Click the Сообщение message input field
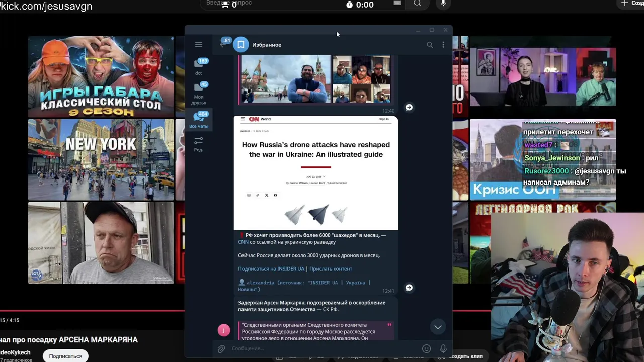Image resolution: width=644 pixels, height=362 pixels. click(325, 349)
